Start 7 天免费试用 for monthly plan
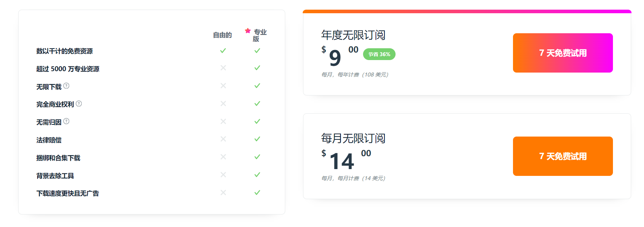 [563, 156]
